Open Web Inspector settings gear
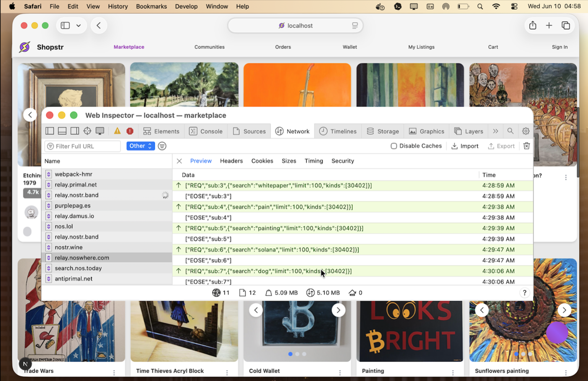The width and height of the screenshot is (588, 381). tap(526, 131)
